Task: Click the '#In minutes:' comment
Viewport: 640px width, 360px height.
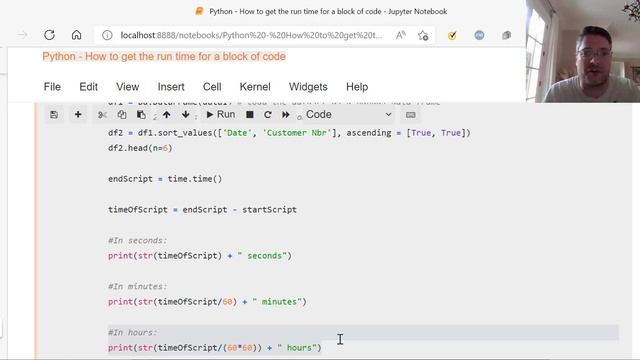Action: 138,287
